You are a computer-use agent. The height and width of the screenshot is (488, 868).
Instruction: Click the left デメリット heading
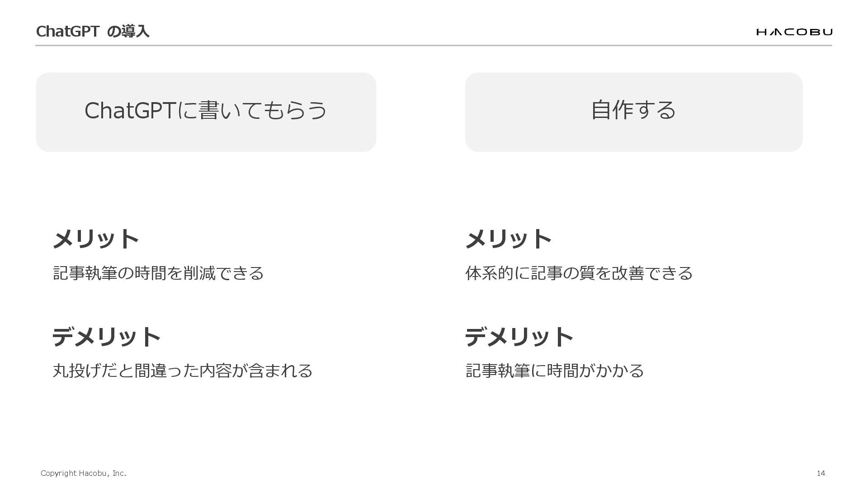pyautogui.click(x=107, y=337)
